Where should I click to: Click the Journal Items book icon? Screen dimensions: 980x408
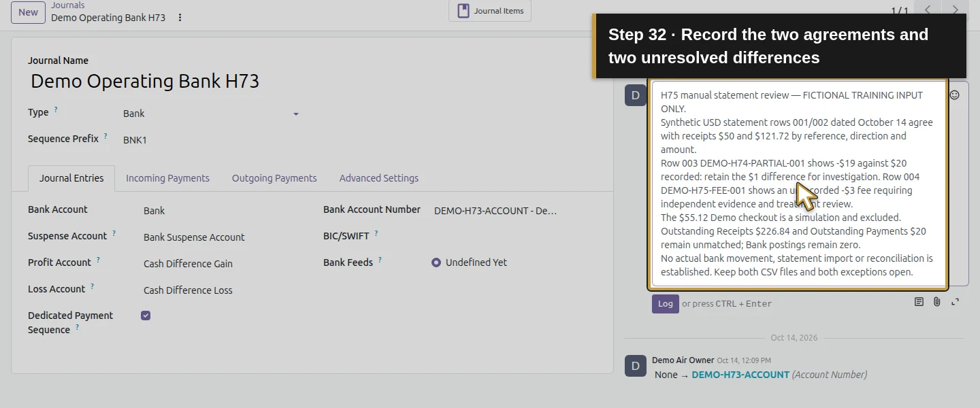463,11
